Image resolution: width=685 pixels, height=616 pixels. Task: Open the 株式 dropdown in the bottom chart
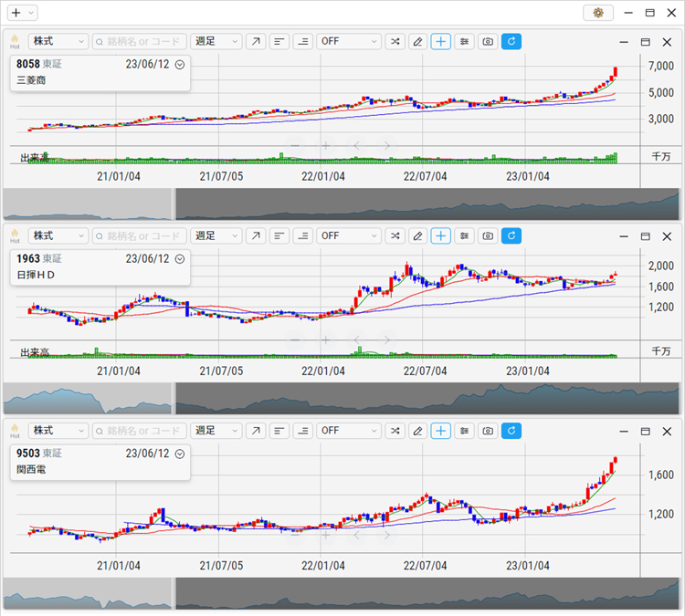tap(58, 430)
